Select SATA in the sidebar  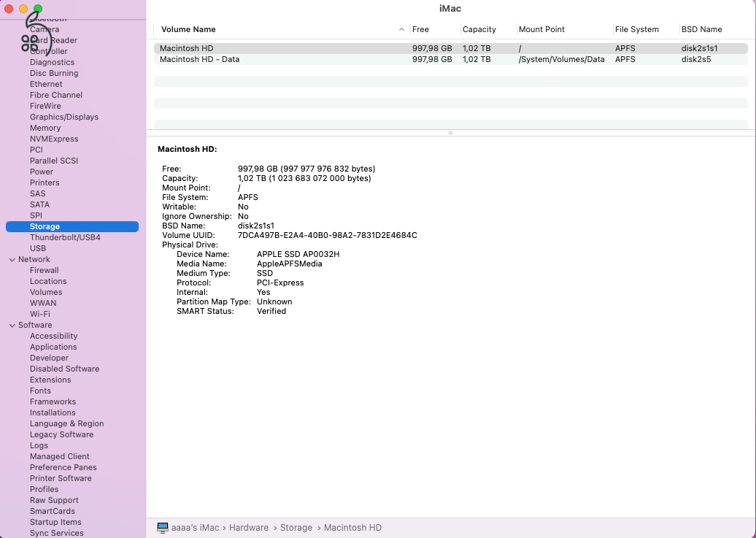click(39, 204)
